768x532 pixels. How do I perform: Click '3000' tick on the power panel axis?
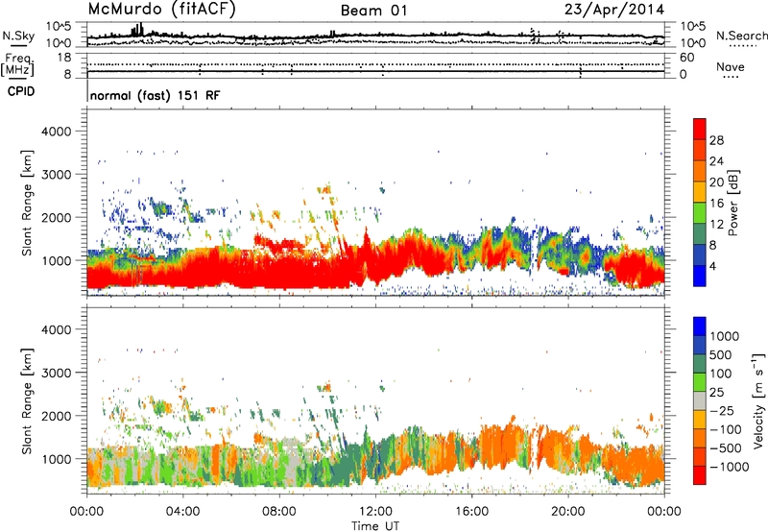click(56, 175)
